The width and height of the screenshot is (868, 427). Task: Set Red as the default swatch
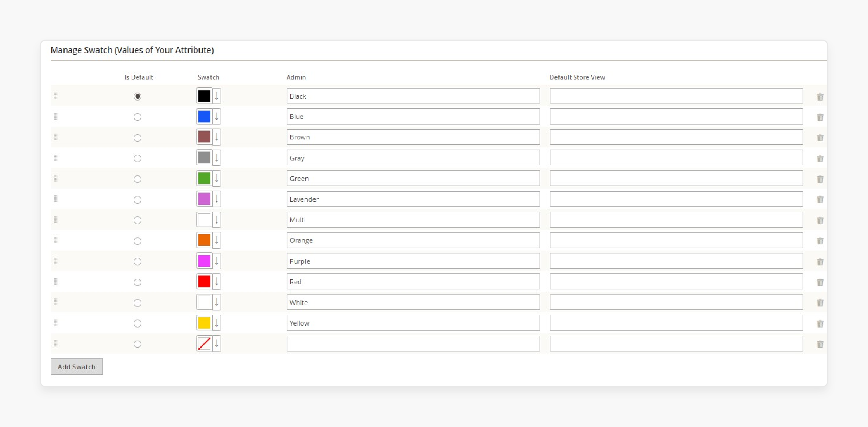[x=137, y=282]
